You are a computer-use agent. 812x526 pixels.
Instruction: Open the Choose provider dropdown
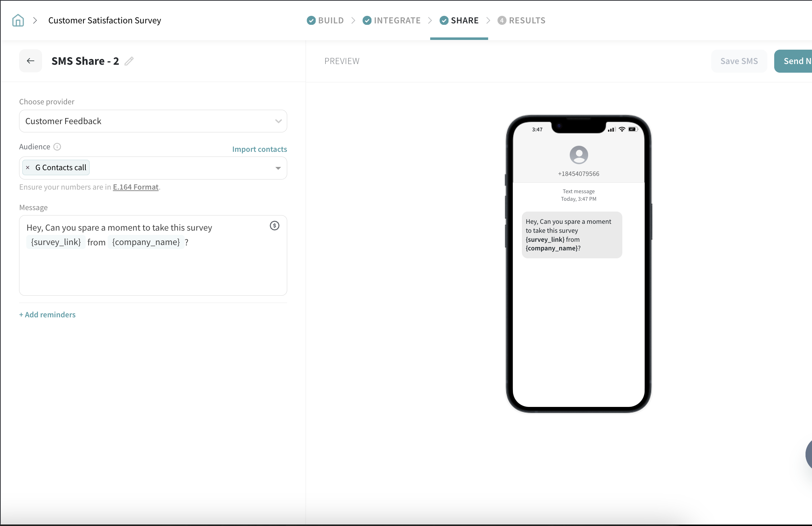click(153, 121)
